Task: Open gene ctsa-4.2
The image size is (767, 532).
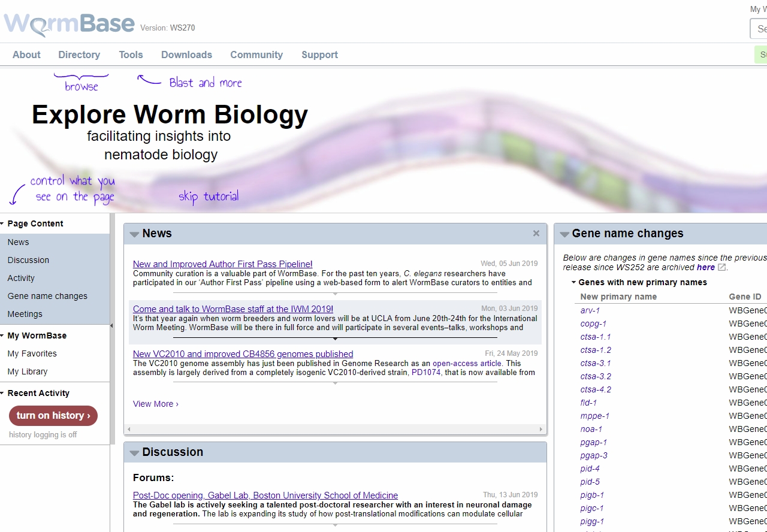Action: [596, 389]
